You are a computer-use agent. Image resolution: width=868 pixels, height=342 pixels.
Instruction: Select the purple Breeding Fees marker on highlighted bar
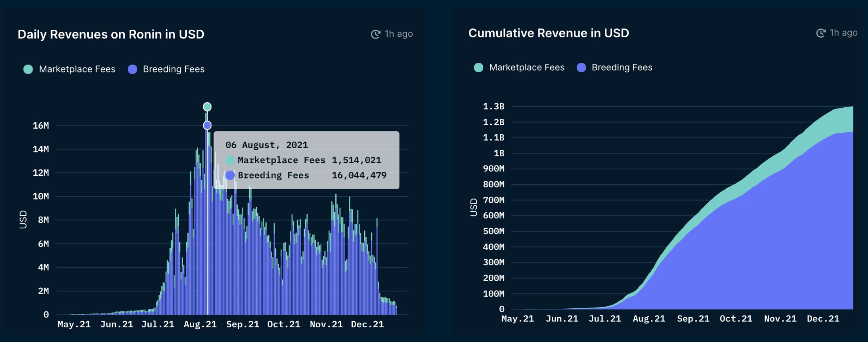(x=207, y=125)
